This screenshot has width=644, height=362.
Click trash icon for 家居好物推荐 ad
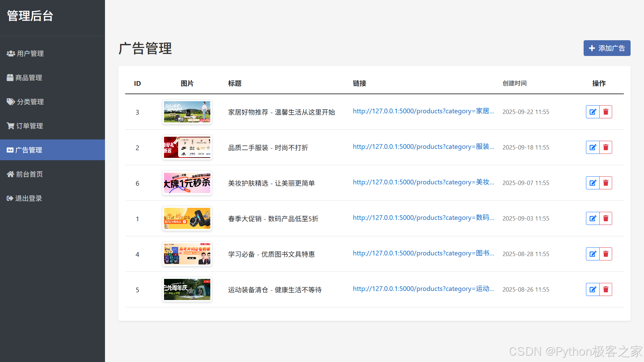coord(605,112)
